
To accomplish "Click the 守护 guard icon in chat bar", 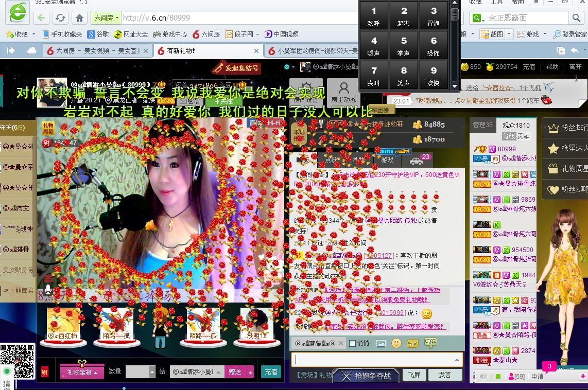I will click(x=430, y=342).
